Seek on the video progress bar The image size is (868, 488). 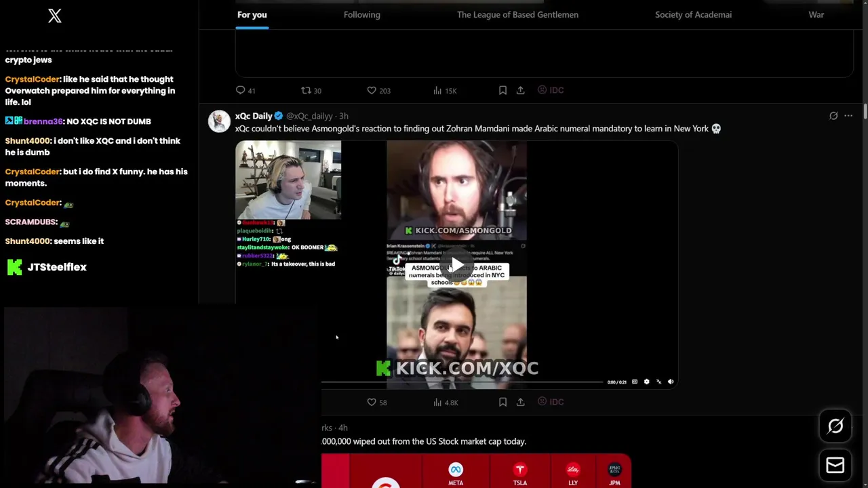click(462, 382)
